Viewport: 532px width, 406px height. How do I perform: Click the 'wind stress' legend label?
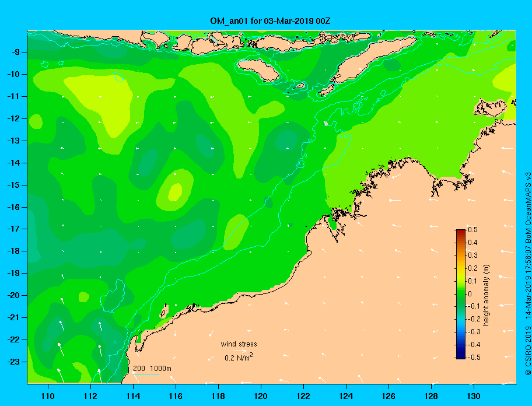tap(239, 344)
